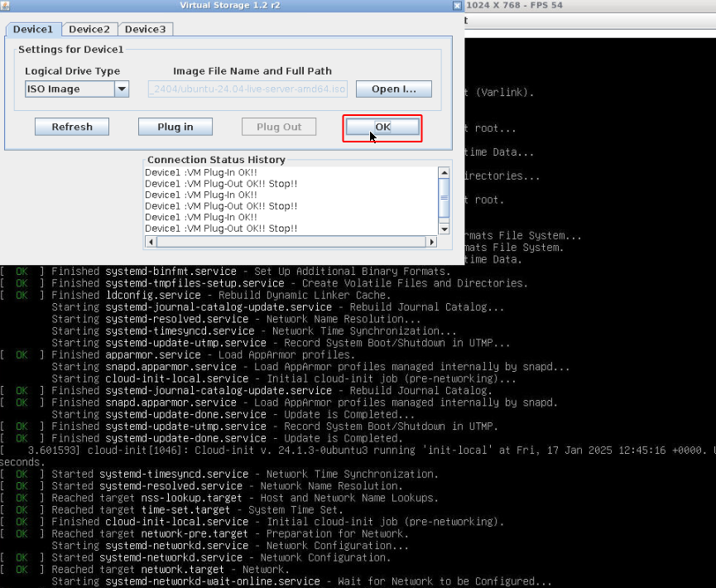Click the history scroll-right arrow
This screenshot has height=588, width=716.
(x=431, y=242)
